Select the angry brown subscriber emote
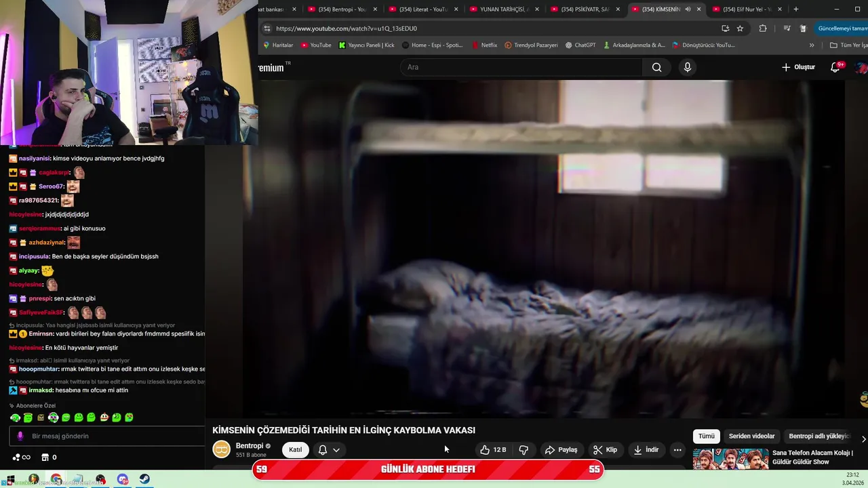Screen dimensions: 868x488 (x=41, y=418)
